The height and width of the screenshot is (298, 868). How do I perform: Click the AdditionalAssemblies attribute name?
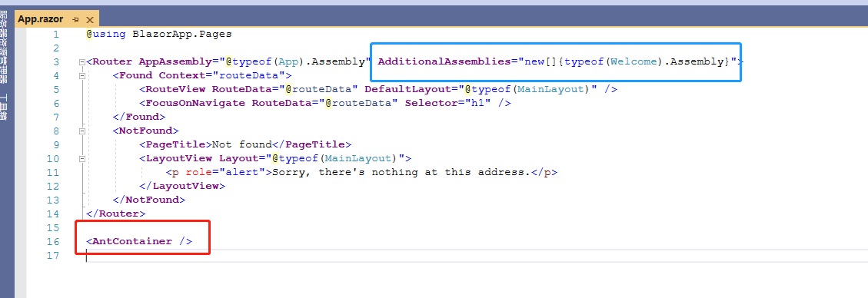coord(444,61)
